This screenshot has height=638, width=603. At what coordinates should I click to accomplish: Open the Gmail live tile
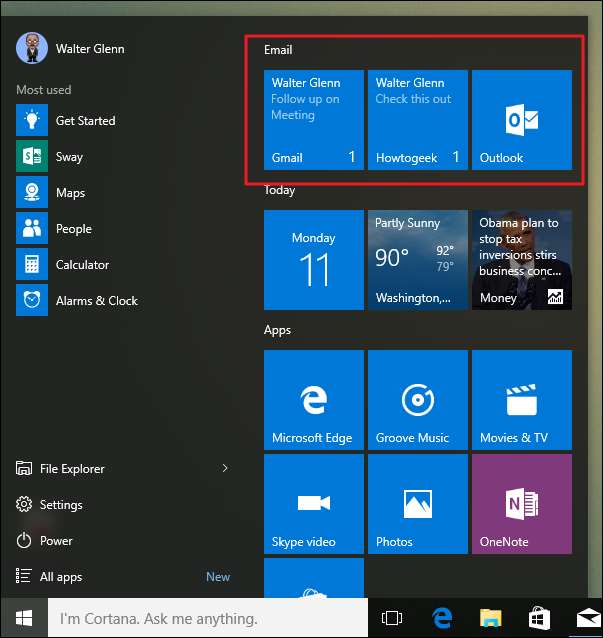[313, 120]
